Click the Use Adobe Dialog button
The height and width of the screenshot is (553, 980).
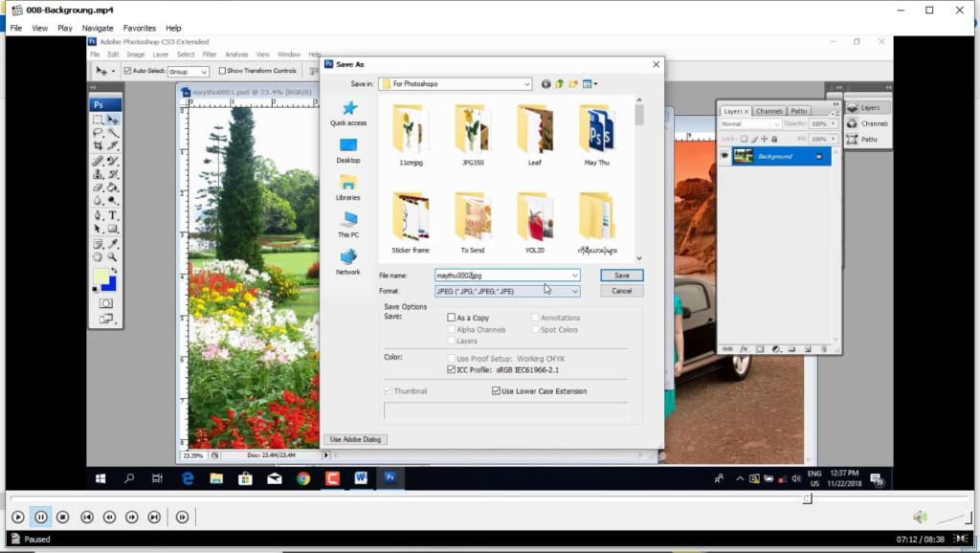click(x=355, y=440)
